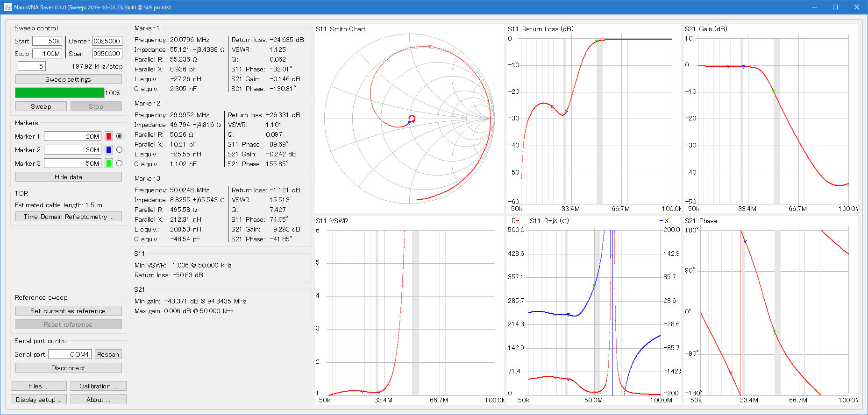
Task: Click the S11 R+jX chart
Action: (x=594, y=311)
